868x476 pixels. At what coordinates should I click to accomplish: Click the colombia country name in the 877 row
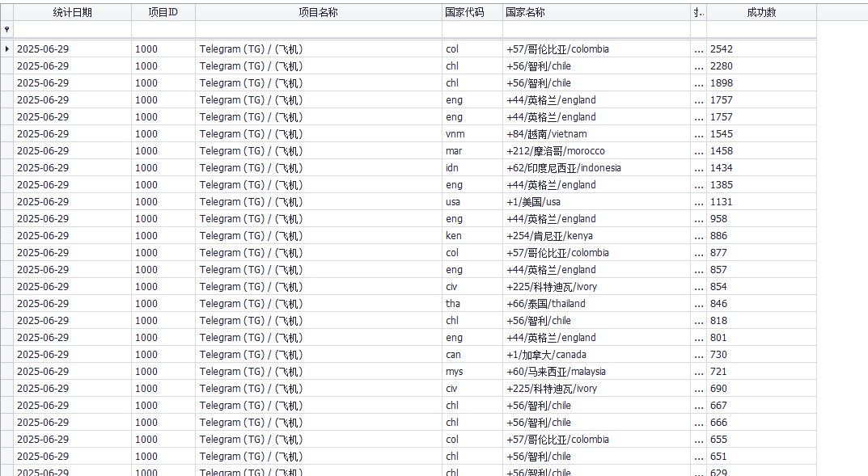point(597,253)
